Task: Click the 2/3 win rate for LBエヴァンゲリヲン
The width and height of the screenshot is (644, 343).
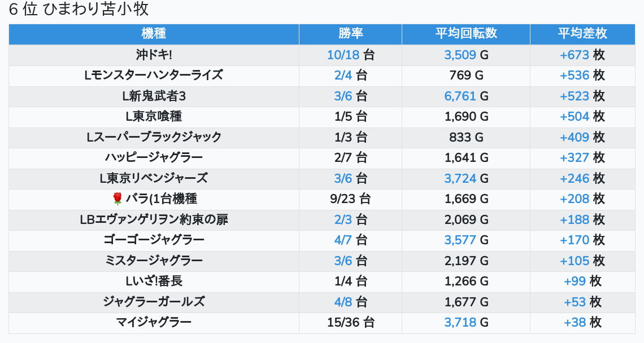Action: [x=343, y=219]
